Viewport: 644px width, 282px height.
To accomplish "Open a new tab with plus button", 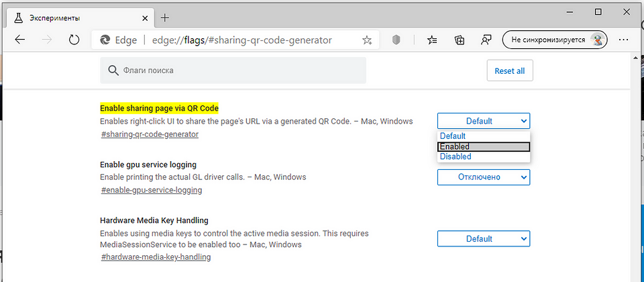I will tap(165, 18).
